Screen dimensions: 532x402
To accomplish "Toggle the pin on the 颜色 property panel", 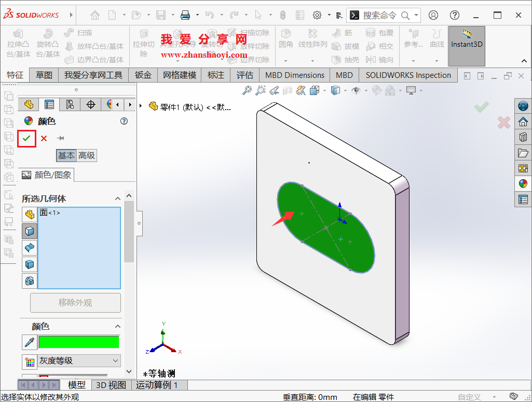I will (x=60, y=138).
